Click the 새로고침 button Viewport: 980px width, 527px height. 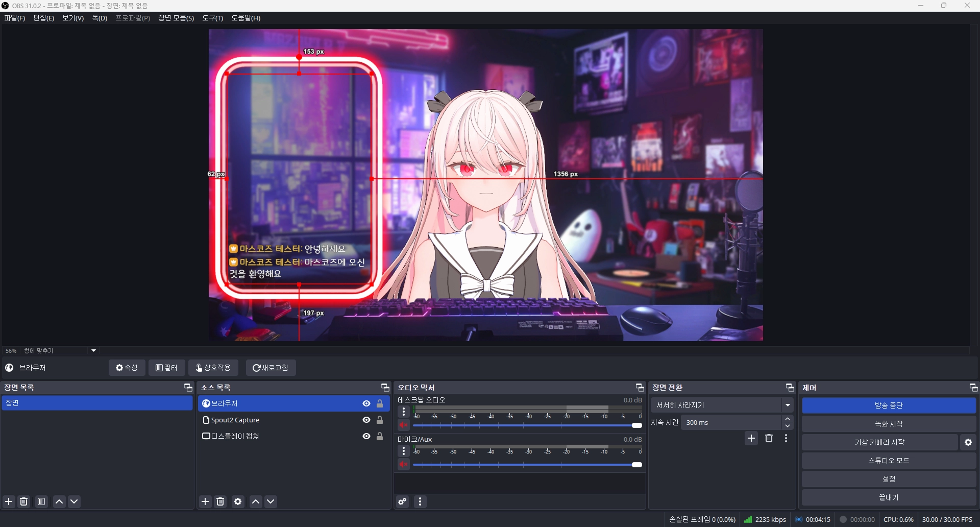tap(271, 368)
